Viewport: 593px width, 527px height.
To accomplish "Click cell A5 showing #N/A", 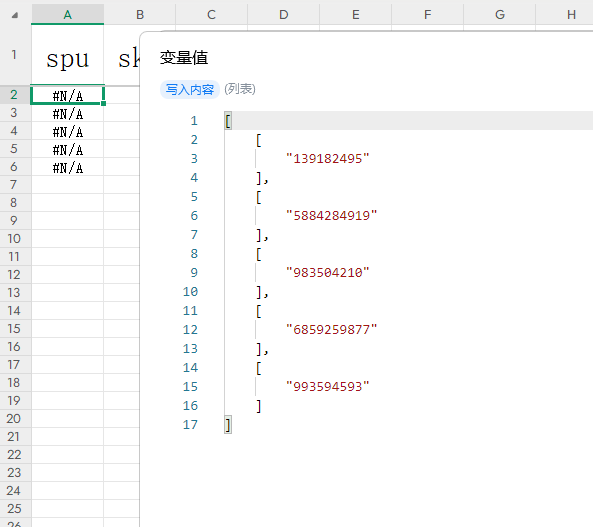I will 68,149.
